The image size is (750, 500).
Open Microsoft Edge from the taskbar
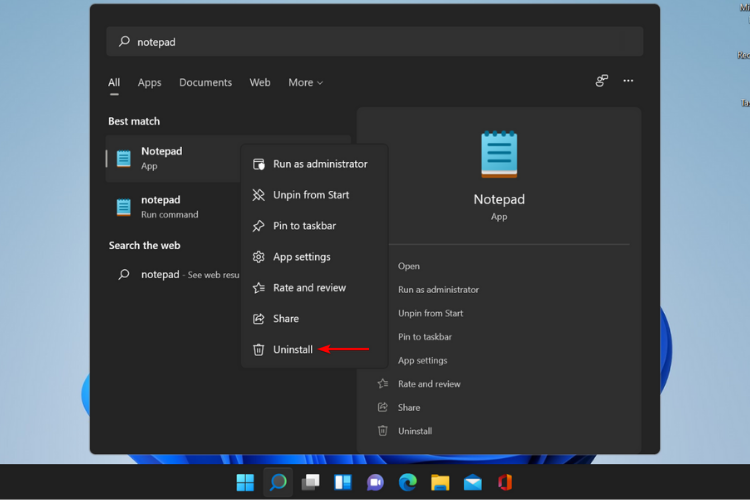(407, 483)
